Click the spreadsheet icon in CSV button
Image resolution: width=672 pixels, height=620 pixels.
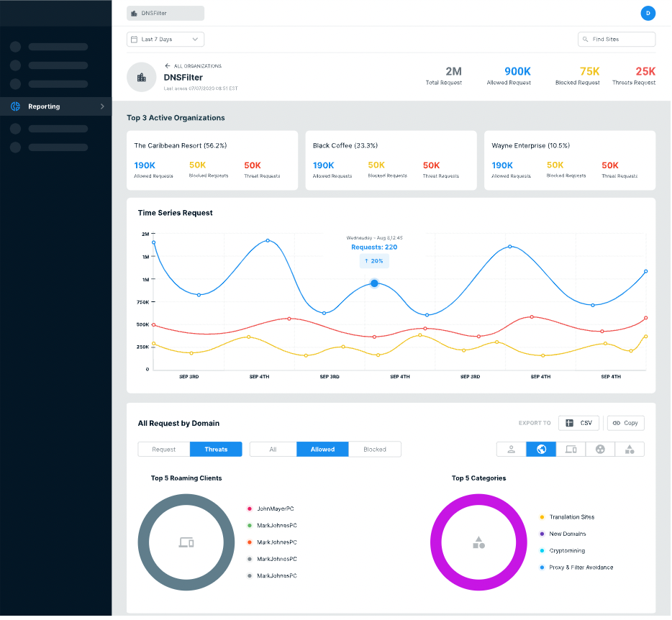click(x=570, y=424)
